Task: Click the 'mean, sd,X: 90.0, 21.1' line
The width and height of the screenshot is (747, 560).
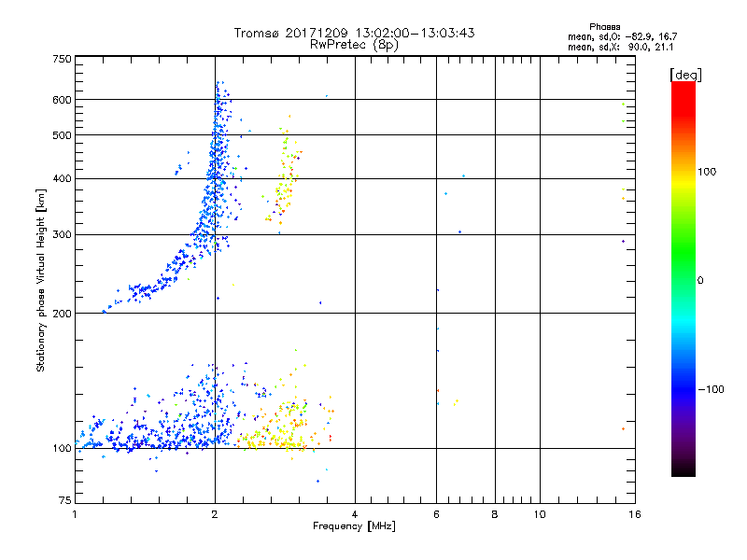Action: coord(620,47)
